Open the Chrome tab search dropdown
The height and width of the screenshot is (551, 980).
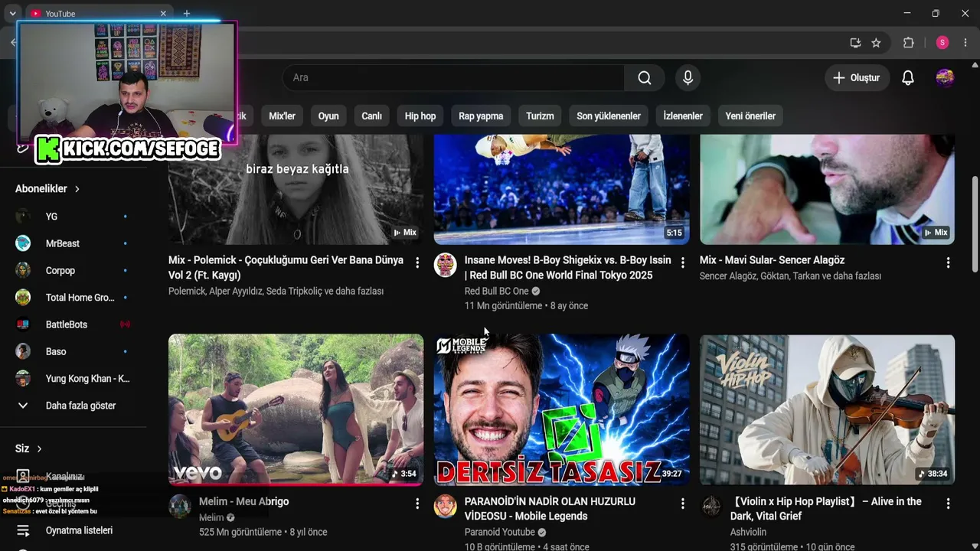[12, 14]
